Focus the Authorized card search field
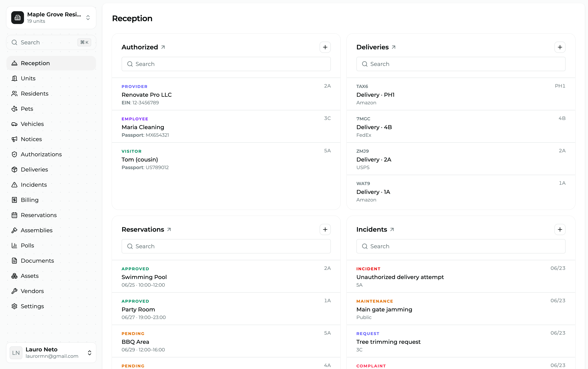 pyautogui.click(x=226, y=64)
